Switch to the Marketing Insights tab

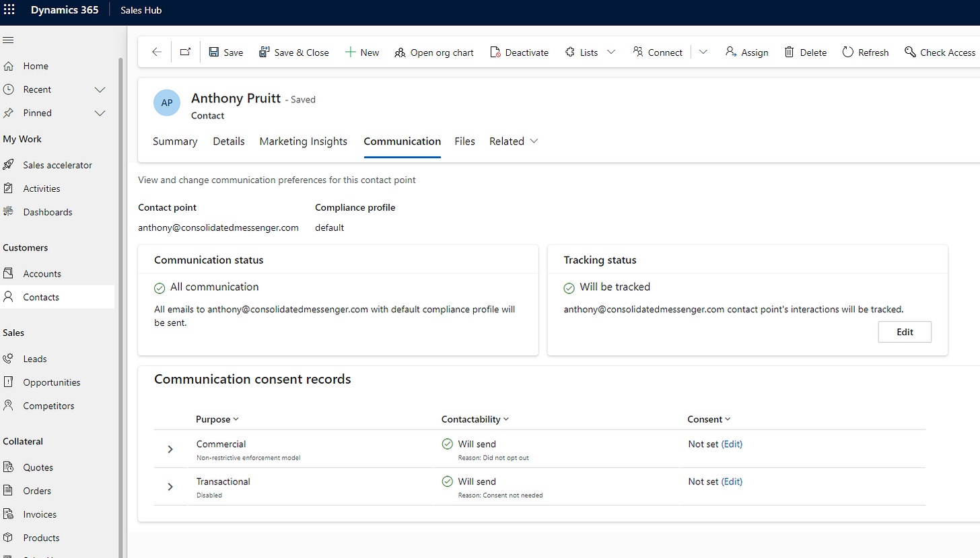tap(304, 141)
